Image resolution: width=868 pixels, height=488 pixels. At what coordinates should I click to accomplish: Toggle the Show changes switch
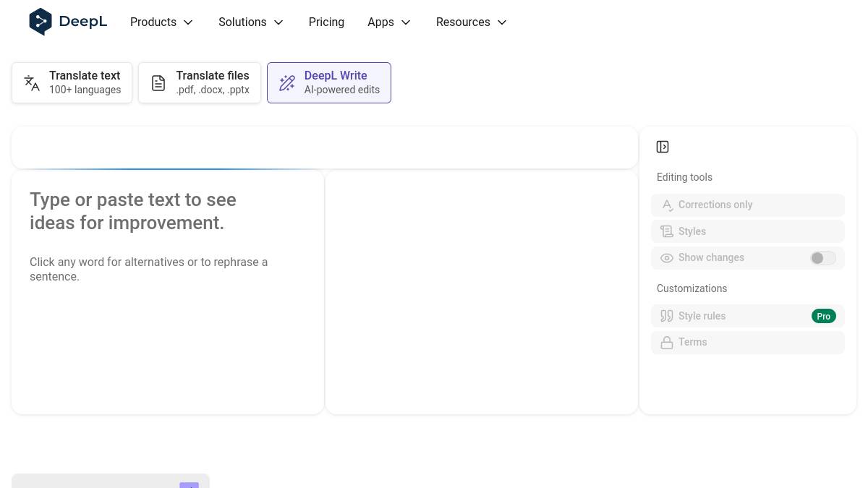point(822,258)
